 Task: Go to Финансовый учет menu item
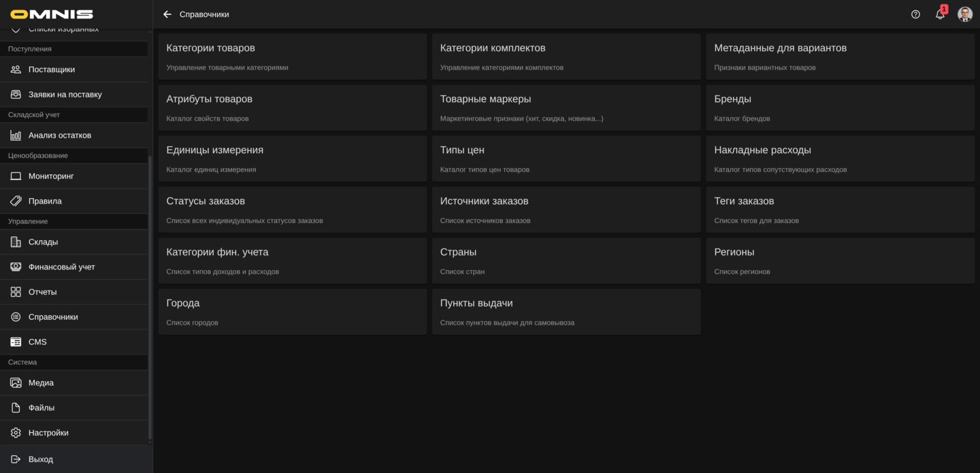(61, 267)
